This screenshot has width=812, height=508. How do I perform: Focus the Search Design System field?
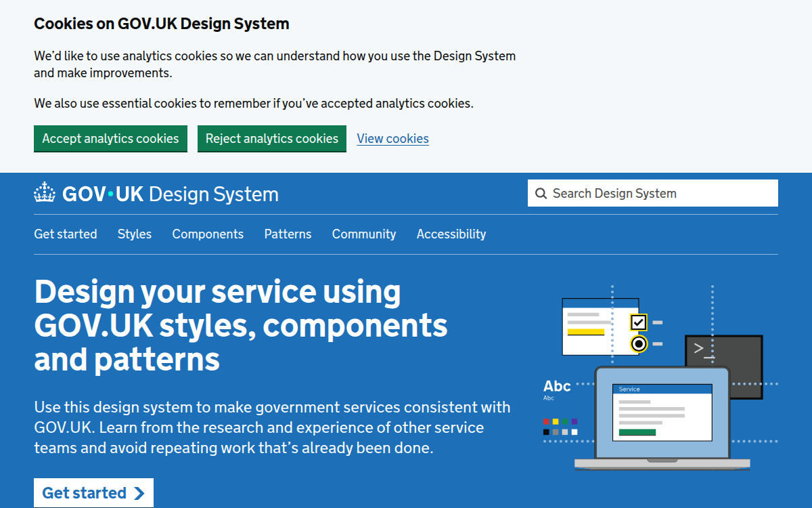coord(653,193)
